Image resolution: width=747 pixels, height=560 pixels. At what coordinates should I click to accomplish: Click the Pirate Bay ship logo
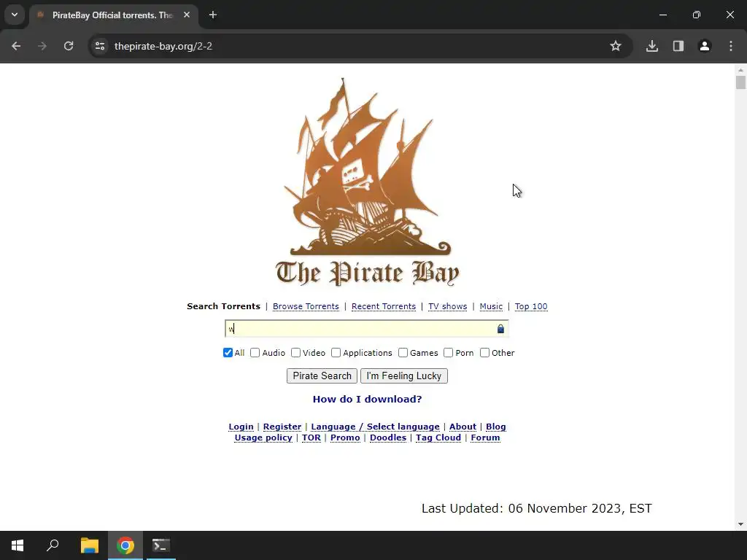tap(367, 183)
